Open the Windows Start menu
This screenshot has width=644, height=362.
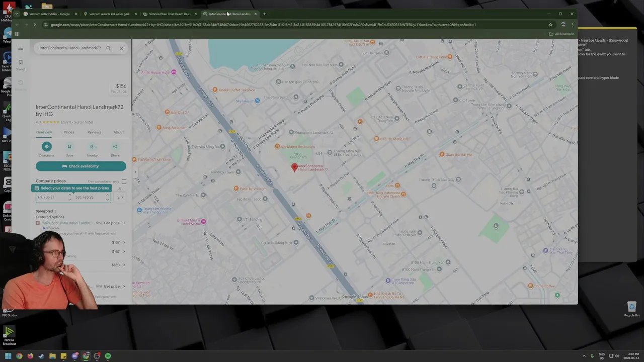(x=8, y=356)
